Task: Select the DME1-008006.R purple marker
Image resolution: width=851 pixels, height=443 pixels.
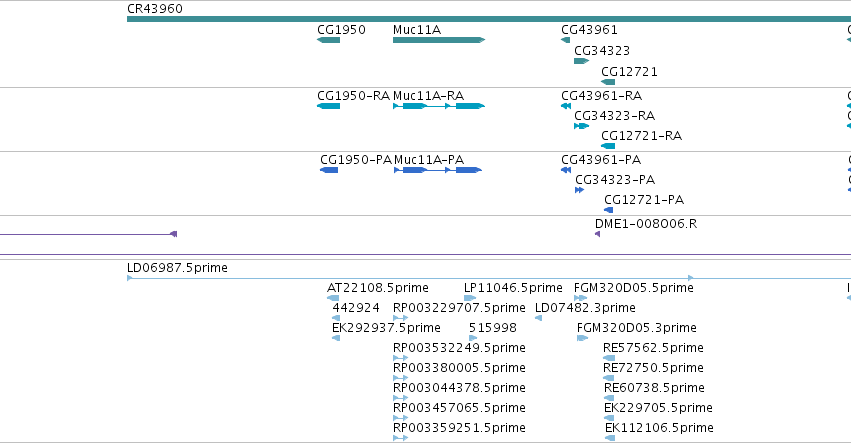Action: pos(598,234)
